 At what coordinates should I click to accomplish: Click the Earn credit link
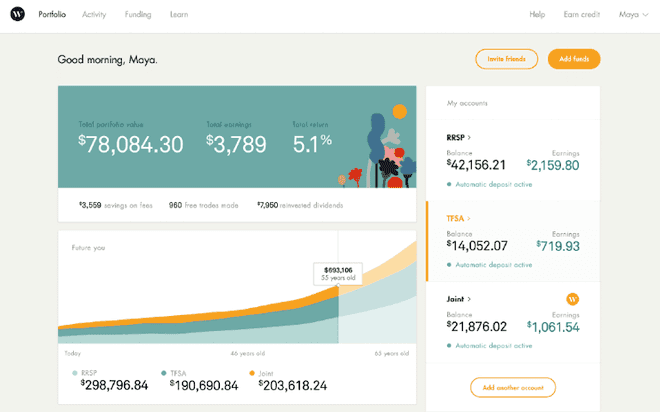(581, 15)
